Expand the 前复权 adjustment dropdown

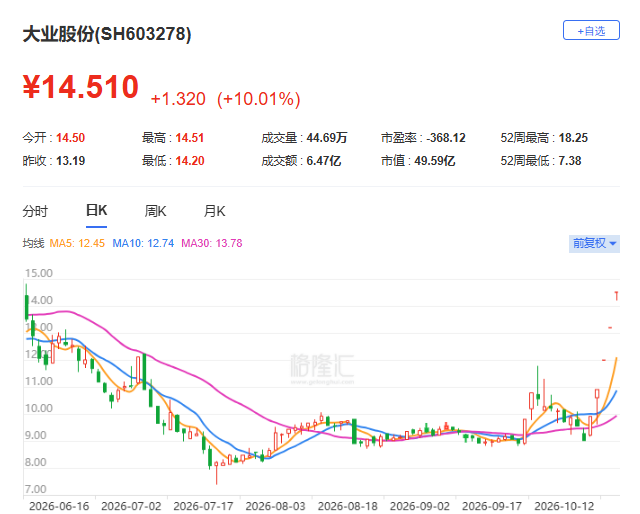click(594, 243)
